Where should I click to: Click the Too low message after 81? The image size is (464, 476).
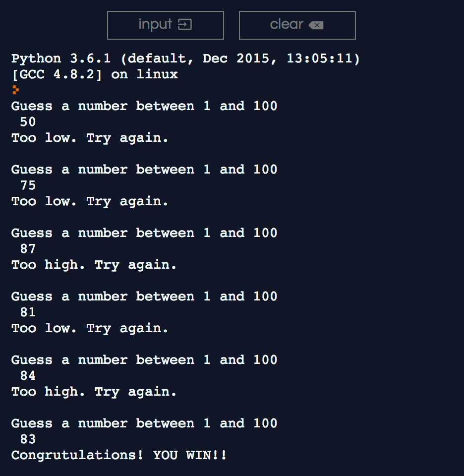(90, 328)
